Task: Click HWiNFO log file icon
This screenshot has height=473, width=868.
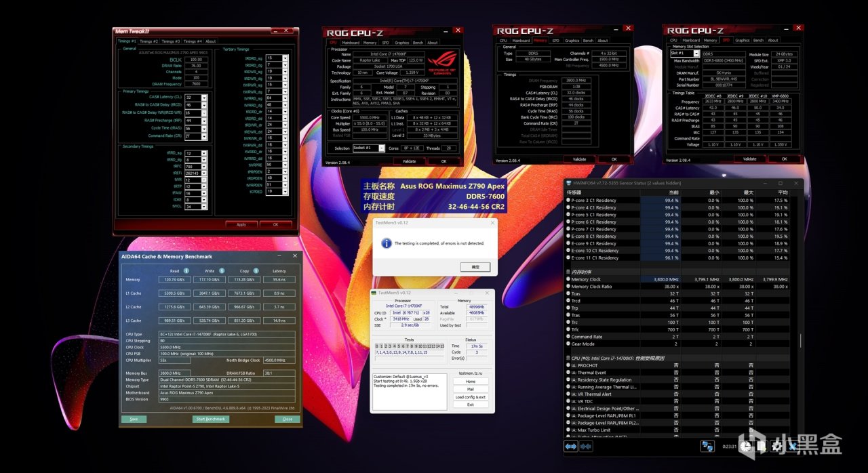Action: click(x=761, y=446)
